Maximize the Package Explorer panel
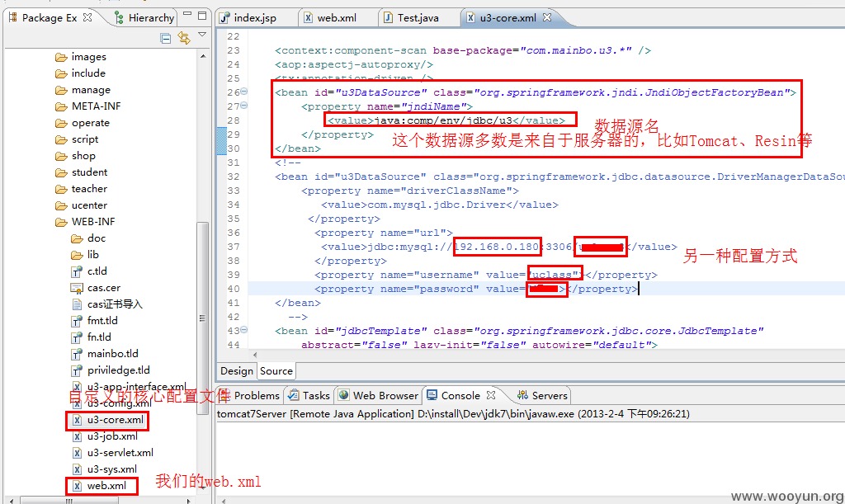This screenshot has width=845, height=504. pos(202,16)
